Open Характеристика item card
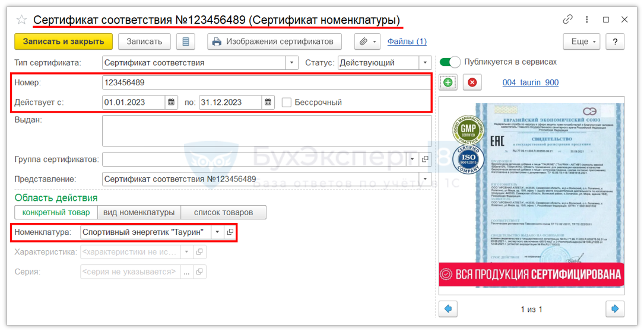The height and width of the screenshot is (332, 644). point(199,251)
